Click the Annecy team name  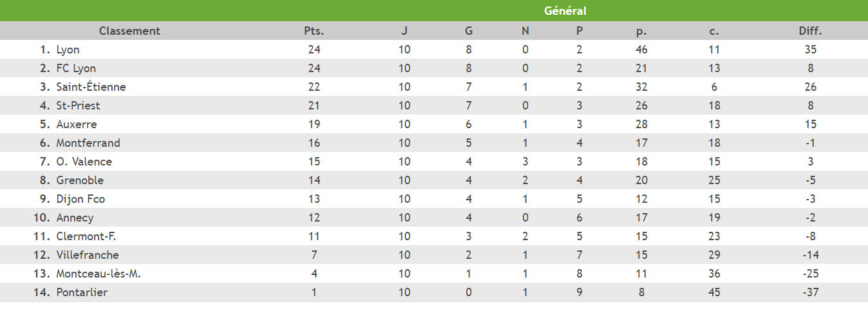click(75, 218)
